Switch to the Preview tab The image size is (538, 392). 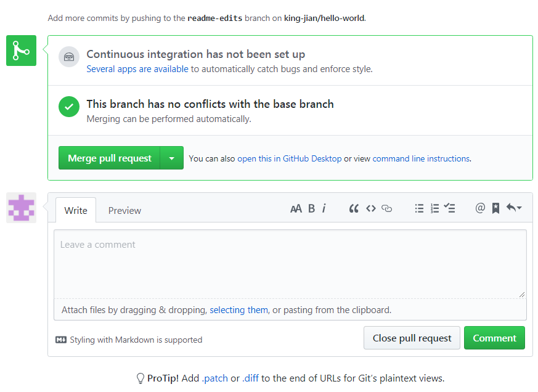(124, 211)
